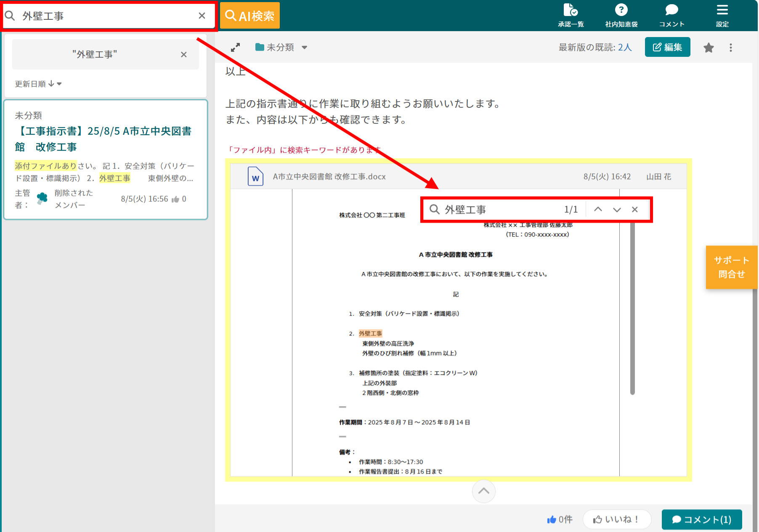Open the 承認一覧 approval list
This screenshot has width=759, height=532.
571,15
